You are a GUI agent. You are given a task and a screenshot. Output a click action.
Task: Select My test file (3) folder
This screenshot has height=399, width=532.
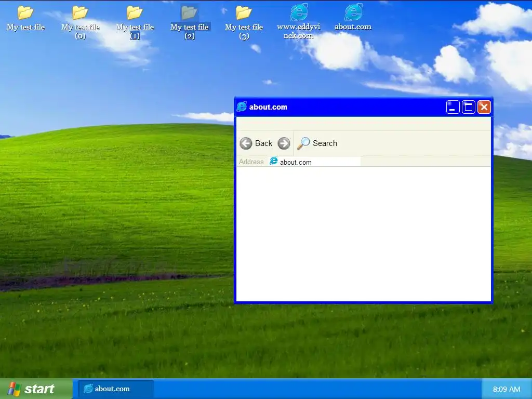(244, 23)
